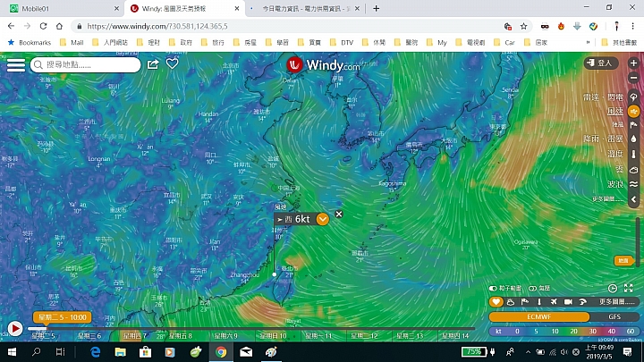Viewport: 644px width, 362px height.
Task: Open File Explorer from taskbar
Action: click(x=121, y=352)
